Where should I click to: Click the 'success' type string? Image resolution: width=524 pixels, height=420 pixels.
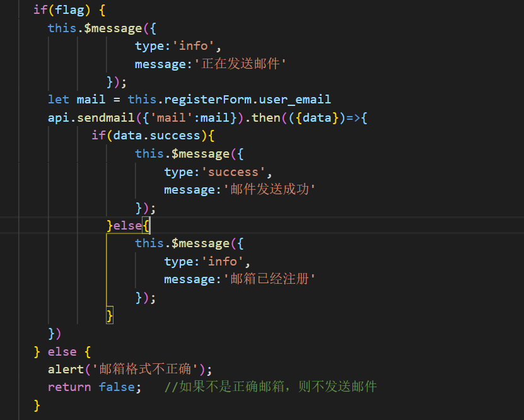[x=233, y=172]
